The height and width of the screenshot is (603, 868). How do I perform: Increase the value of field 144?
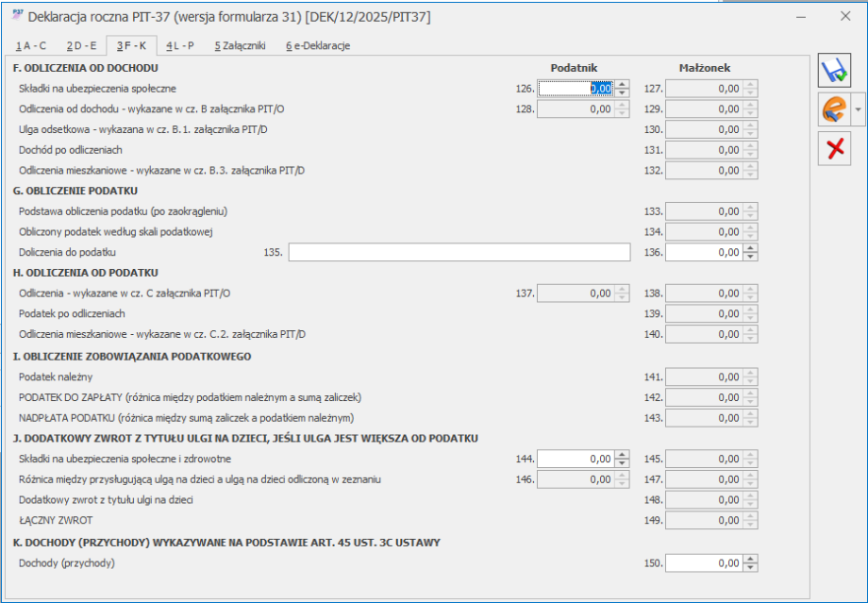click(x=622, y=455)
